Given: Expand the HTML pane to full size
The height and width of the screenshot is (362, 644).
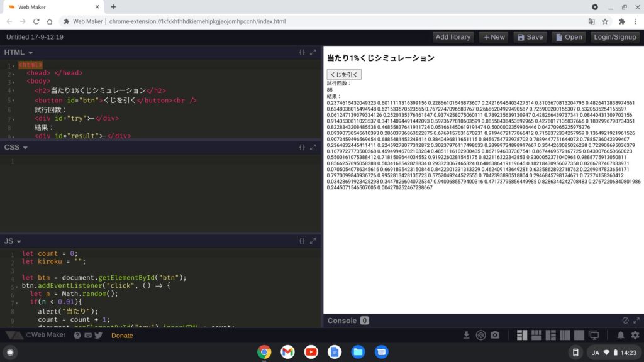Looking at the screenshot, I should 313,53.
